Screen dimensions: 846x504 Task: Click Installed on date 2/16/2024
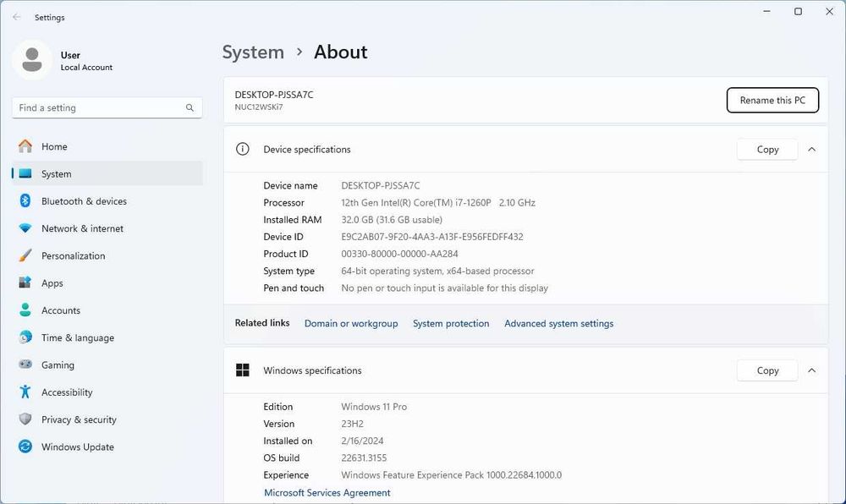(362, 441)
